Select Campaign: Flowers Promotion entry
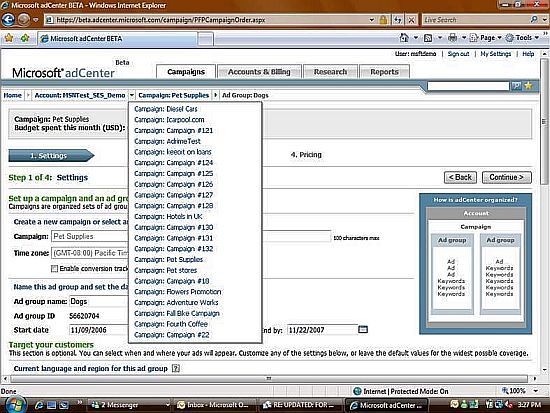This screenshot has height=413, width=550. [177, 292]
